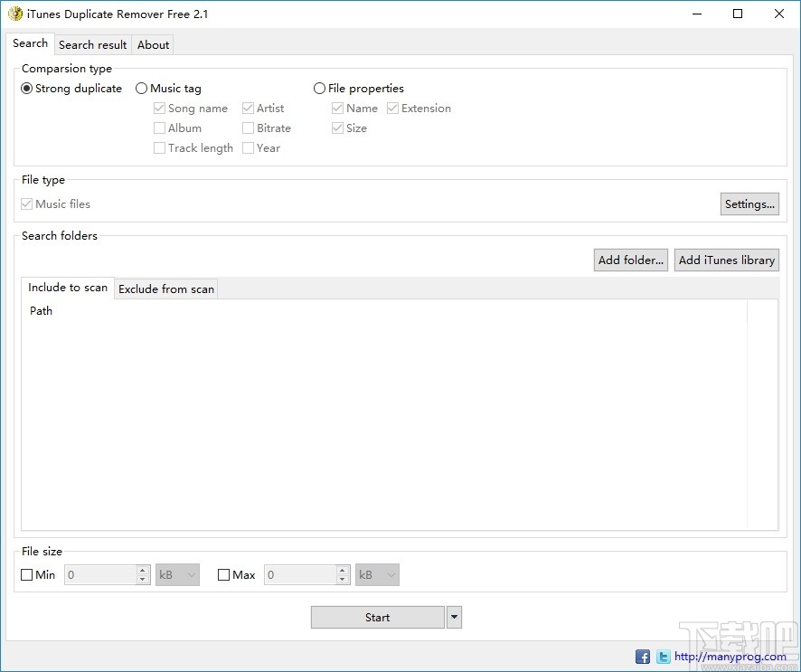Check the Track length checkbox
The image size is (801, 672).
click(x=159, y=147)
